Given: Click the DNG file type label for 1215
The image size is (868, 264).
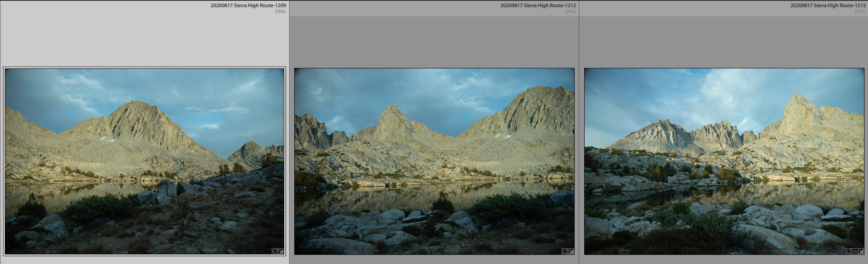Looking at the screenshot, I should pyautogui.click(x=860, y=12).
